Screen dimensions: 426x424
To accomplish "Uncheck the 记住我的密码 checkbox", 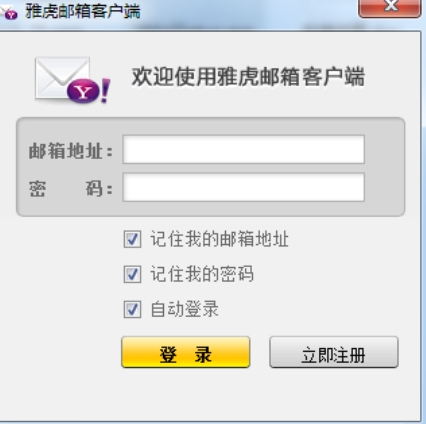I will [x=132, y=274].
